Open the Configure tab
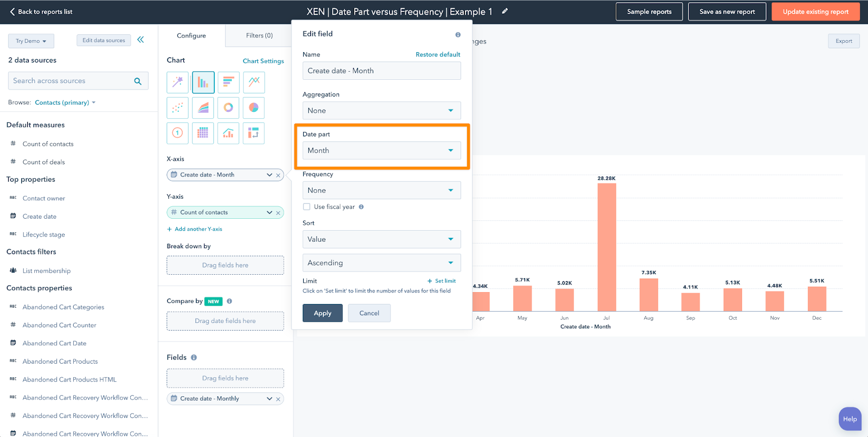The image size is (868, 437). tap(192, 36)
